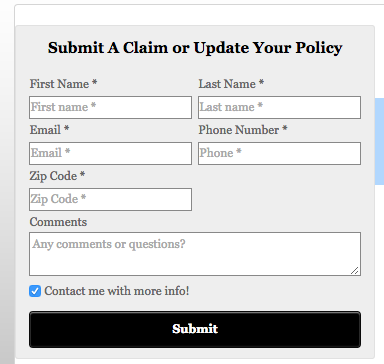Uncheck the Contact me checkbox
Image resolution: width=384 pixels, height=364 pixels.
[35, 291]
